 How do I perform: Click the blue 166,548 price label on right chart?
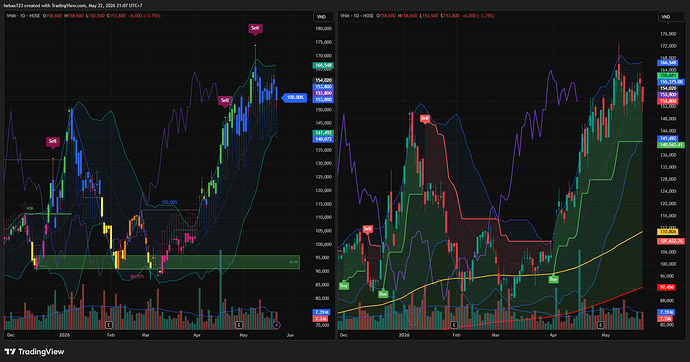point(668,63)
